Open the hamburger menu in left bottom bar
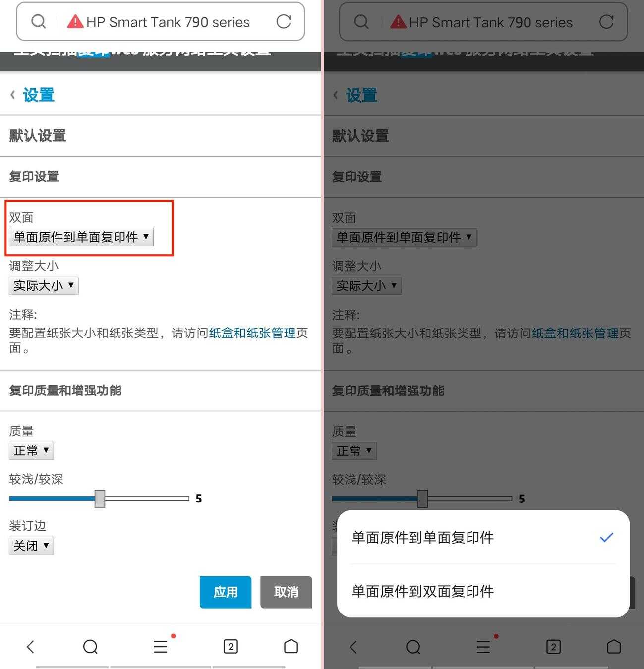 tap(160, 646)
